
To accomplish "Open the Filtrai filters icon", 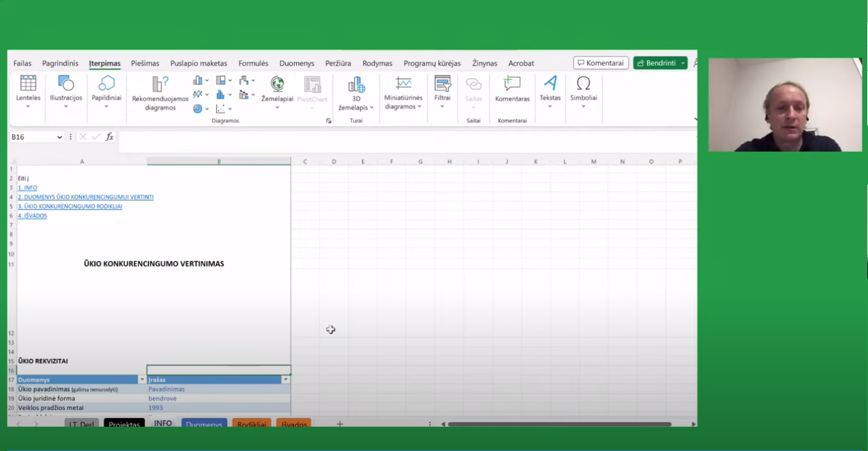I will 442,84.
